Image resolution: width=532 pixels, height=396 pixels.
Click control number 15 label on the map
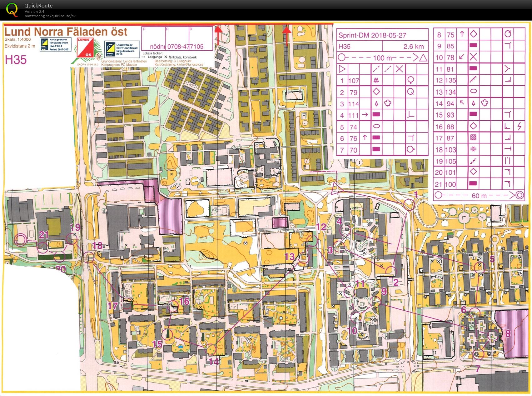(x=157, y=344)
